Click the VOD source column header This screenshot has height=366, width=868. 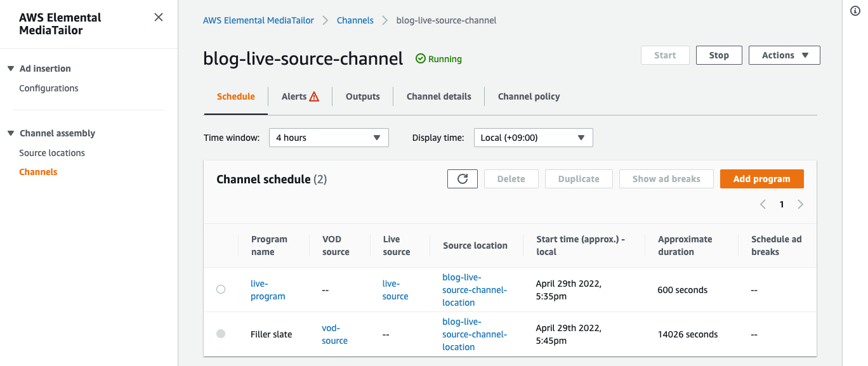(336, 245)
